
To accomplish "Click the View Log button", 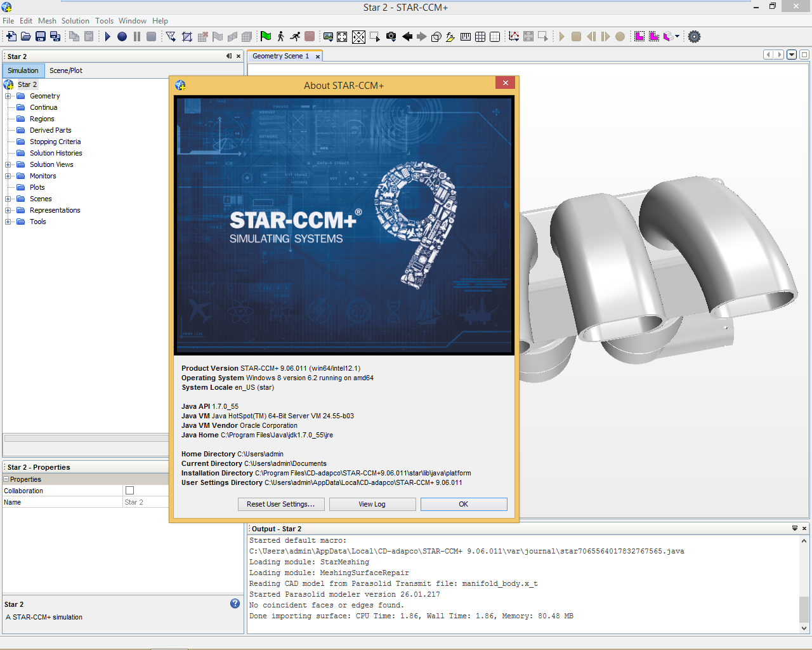I will [372, 504].
